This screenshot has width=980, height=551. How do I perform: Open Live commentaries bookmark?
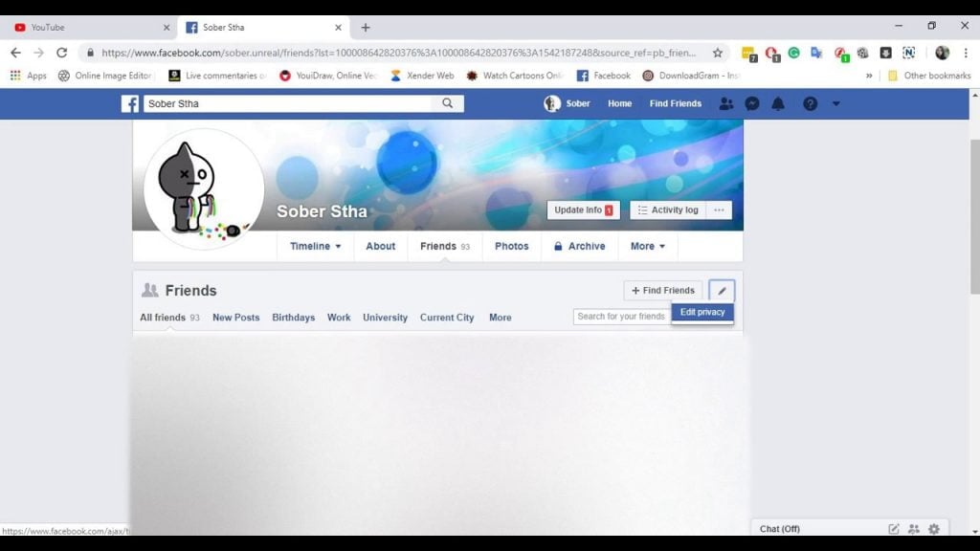(x=217, y=76)
